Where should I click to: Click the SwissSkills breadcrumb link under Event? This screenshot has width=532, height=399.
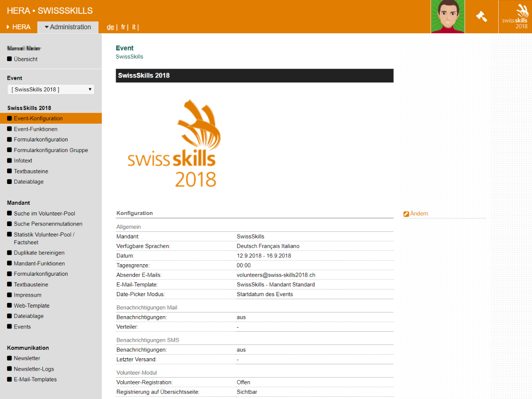[129, 57]
